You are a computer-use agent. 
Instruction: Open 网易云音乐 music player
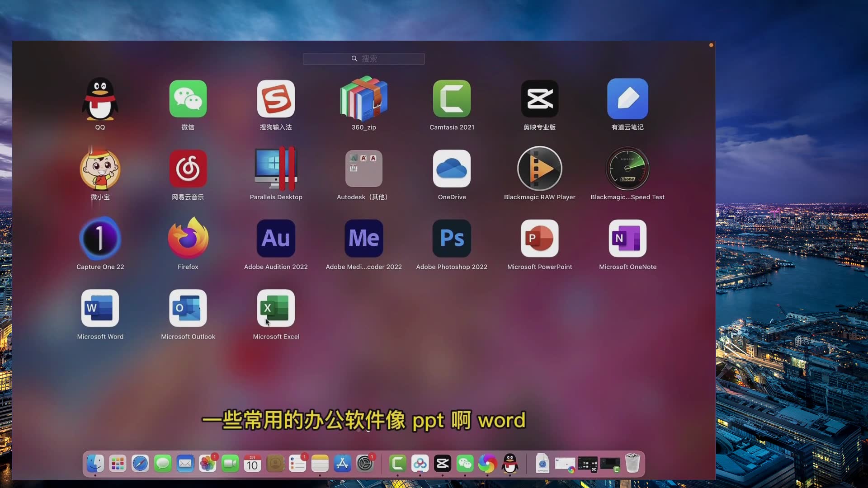(x=188, y=169)
